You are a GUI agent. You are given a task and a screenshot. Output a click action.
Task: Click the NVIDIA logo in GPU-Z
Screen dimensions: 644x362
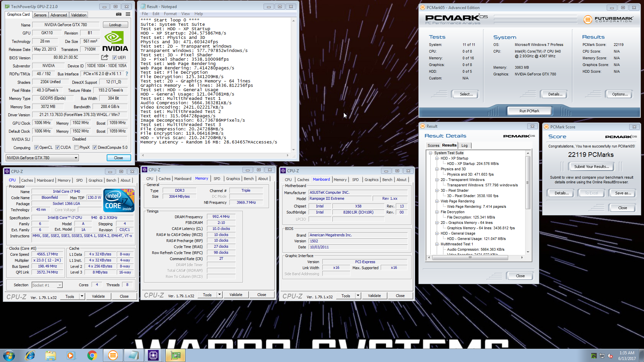[115, 41]
